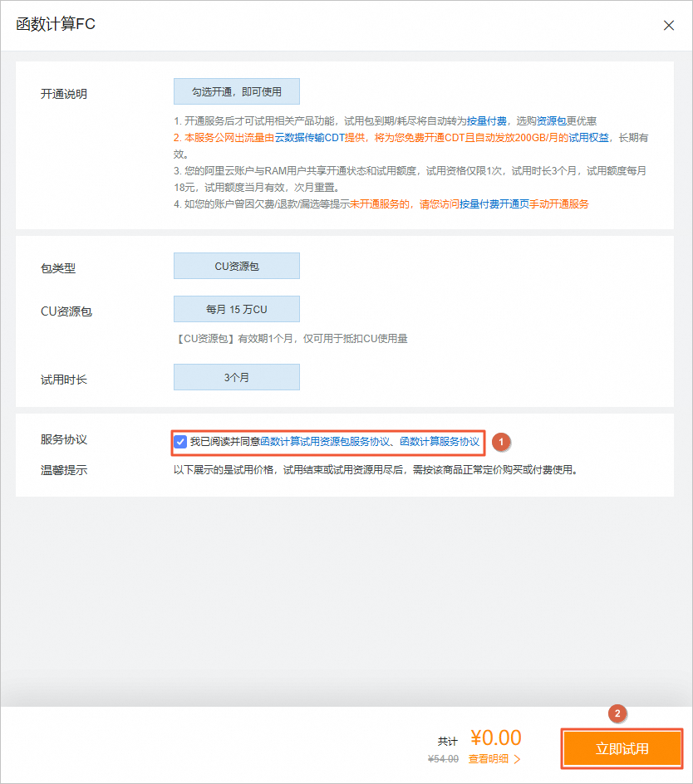Viewport: 693px width, 784px height.
Task: Click 查看明细 to view price details
Action: (489, 759)
